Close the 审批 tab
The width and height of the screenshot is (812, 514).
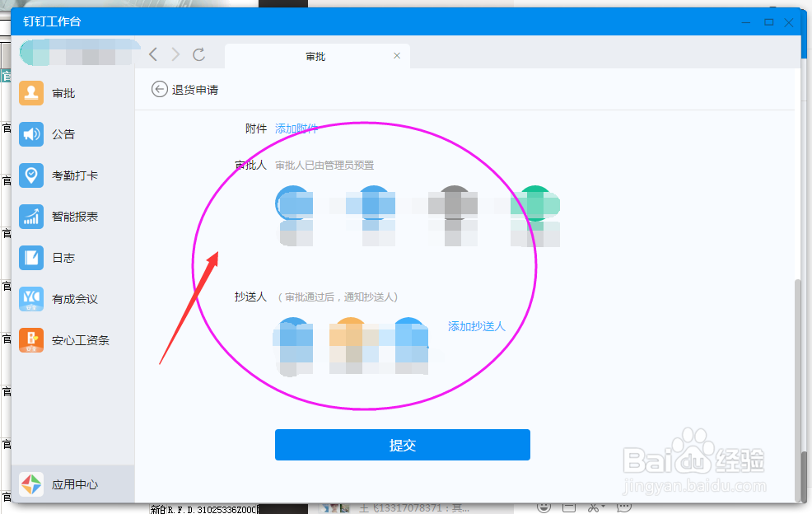[x=396, y=56]
